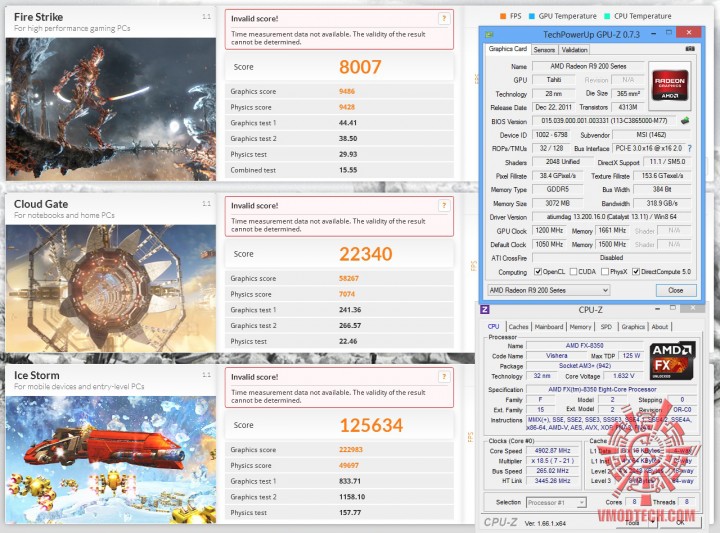This screenshot has height=533, width=720.
Task: Click Ice Storm graphics score 222983
Action: coord(351,449)
